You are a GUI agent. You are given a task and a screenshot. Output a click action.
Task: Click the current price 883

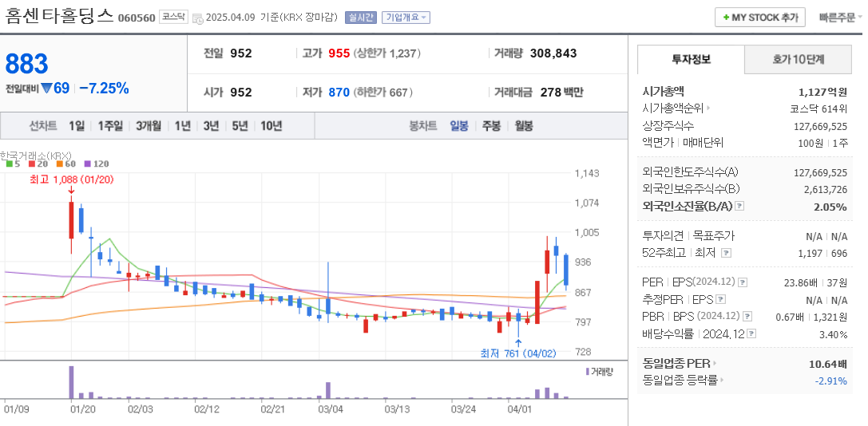coord(26,64)
